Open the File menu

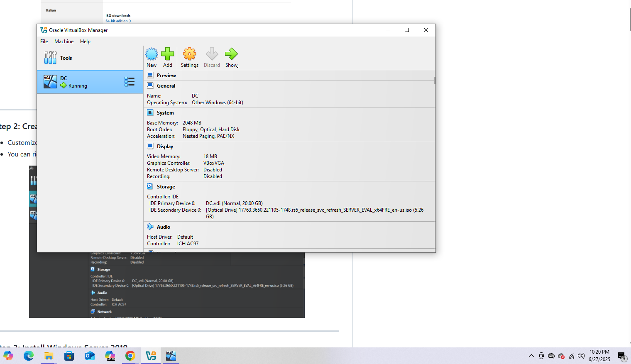click(x=44, y=42)
